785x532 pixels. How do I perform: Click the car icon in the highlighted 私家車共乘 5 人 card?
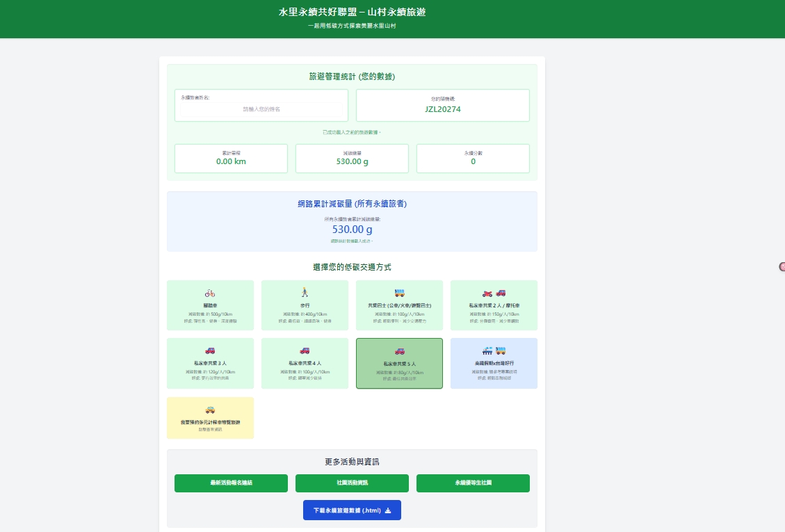tap(399, 351)
